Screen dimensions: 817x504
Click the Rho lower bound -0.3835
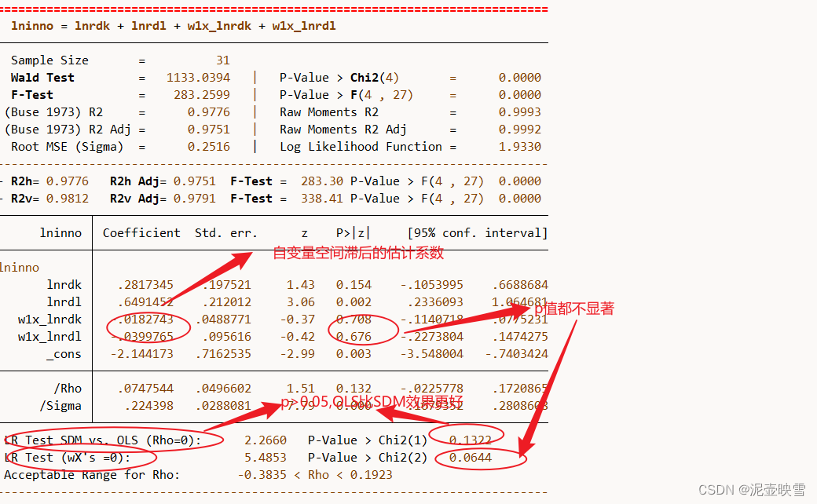click(x=262, y=475)
